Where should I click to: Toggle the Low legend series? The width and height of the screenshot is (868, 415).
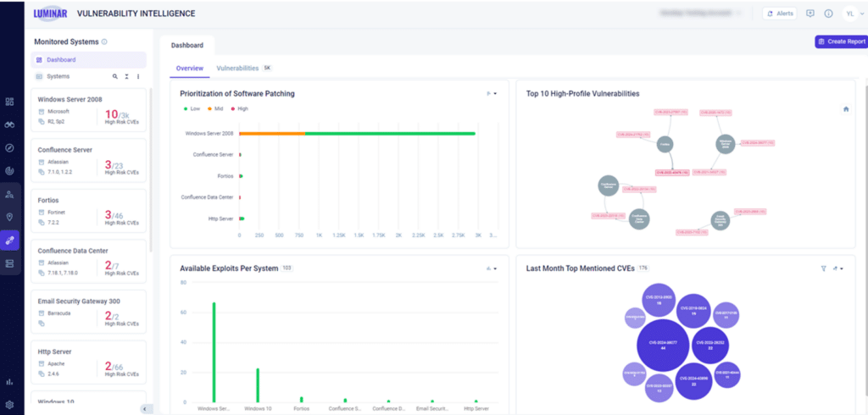pos(192,109)
